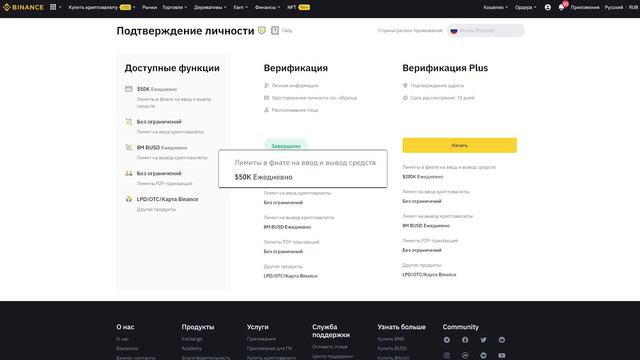This screenshot has height=360, width=640.
Task: Open the notifications bell icon
Action: pyautogui.click(x=561, y=7)
